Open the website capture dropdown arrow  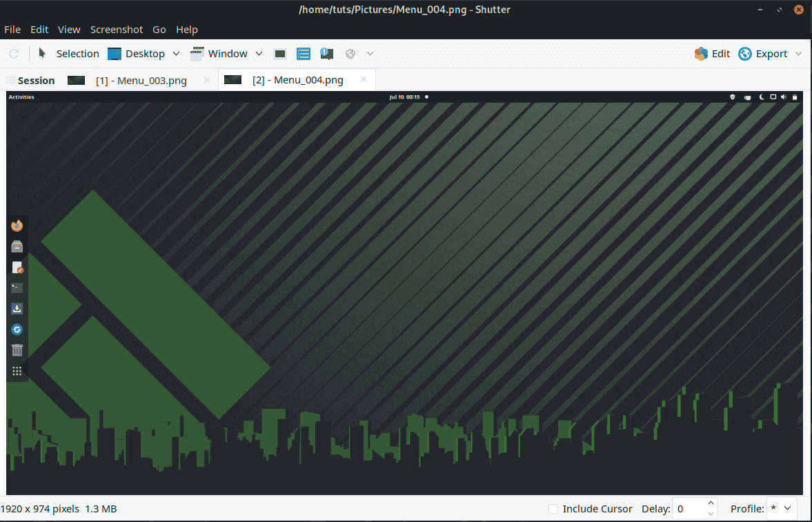370,54
